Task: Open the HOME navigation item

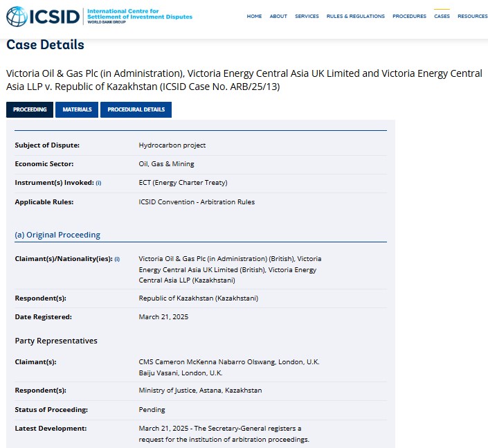Action: 254,17
